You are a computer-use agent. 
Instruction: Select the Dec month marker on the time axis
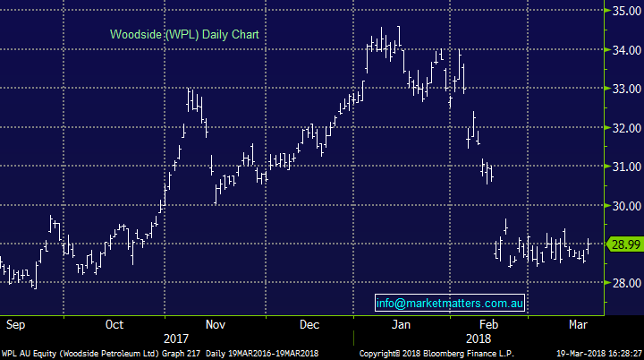[310, 323]
